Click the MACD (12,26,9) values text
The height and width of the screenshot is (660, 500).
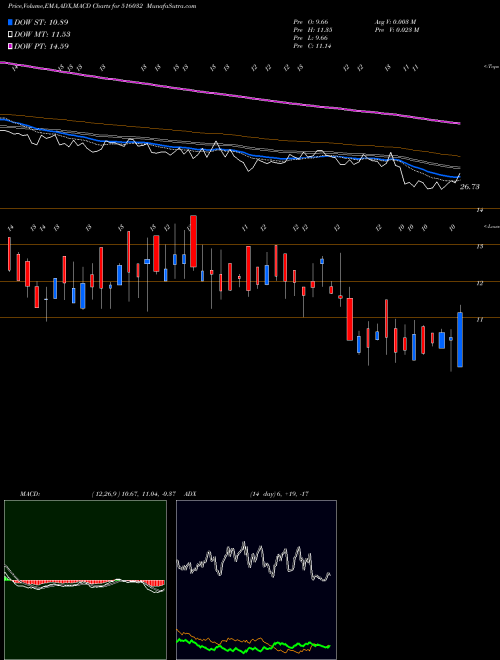coord(133,494)
